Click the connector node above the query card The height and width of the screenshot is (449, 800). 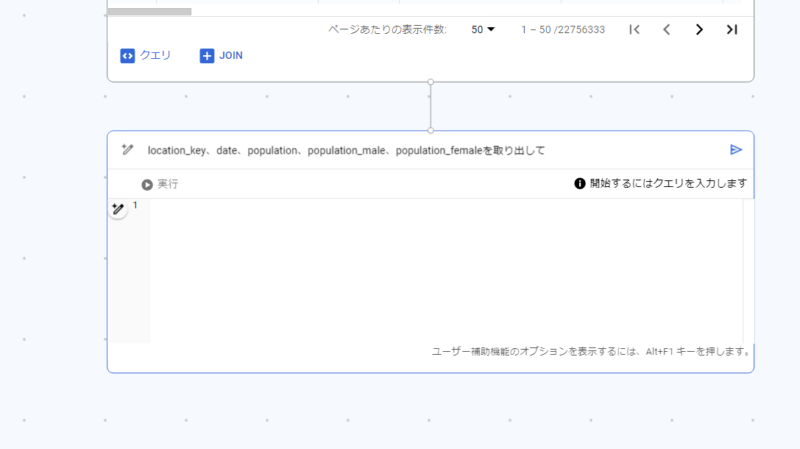tap(431, 131)
